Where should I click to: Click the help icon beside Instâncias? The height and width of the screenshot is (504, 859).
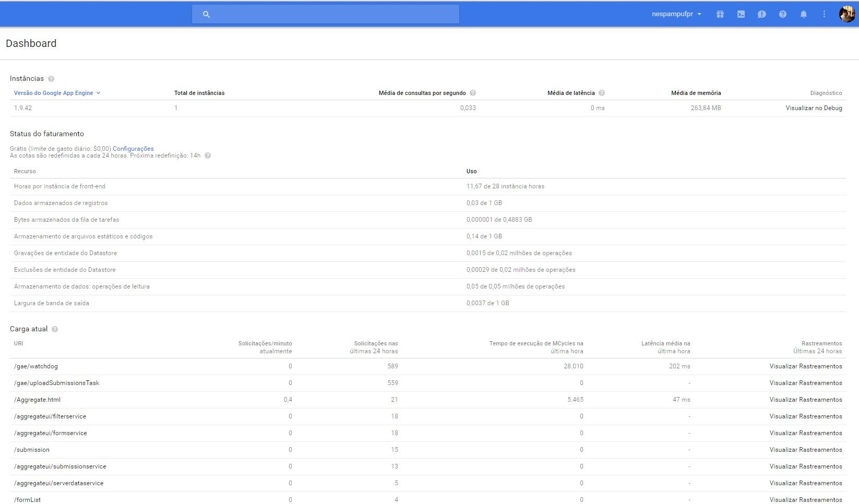tap(51, 79)
